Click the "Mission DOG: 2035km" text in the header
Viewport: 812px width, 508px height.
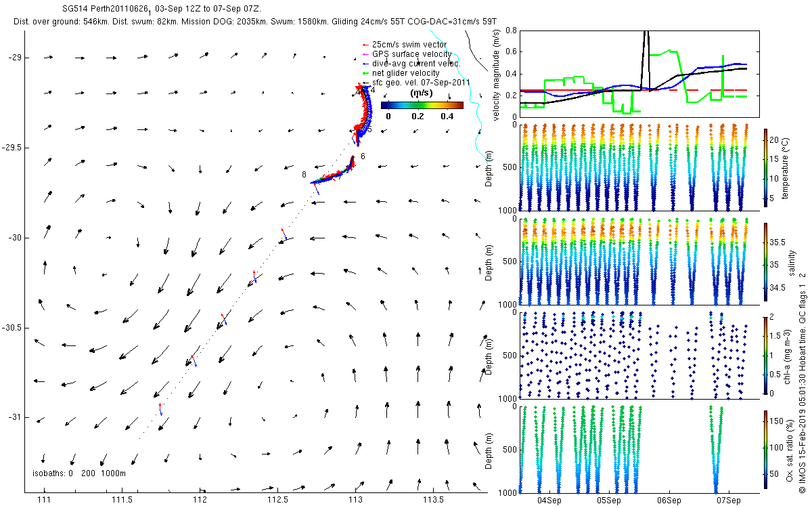click(x=223, y=22)
